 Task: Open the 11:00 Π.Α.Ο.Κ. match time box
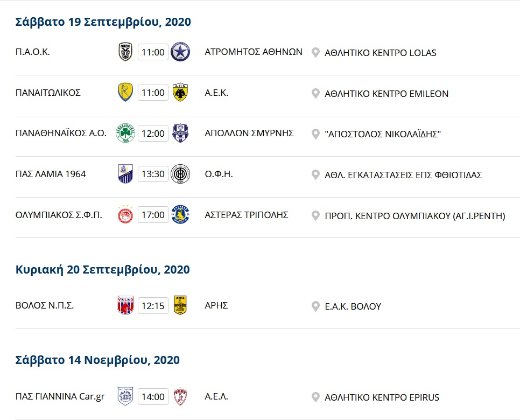(153, 52)
